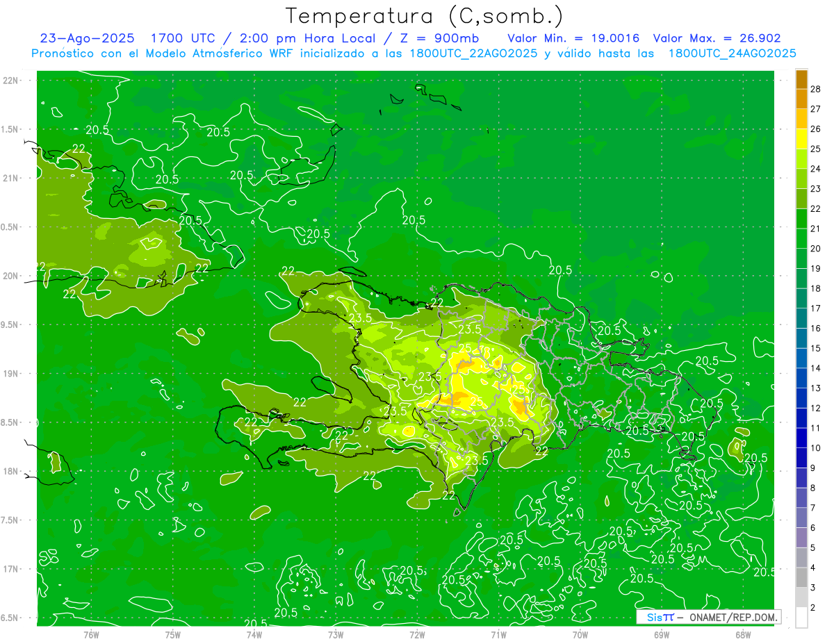Click the color scale label "24"

816,169
